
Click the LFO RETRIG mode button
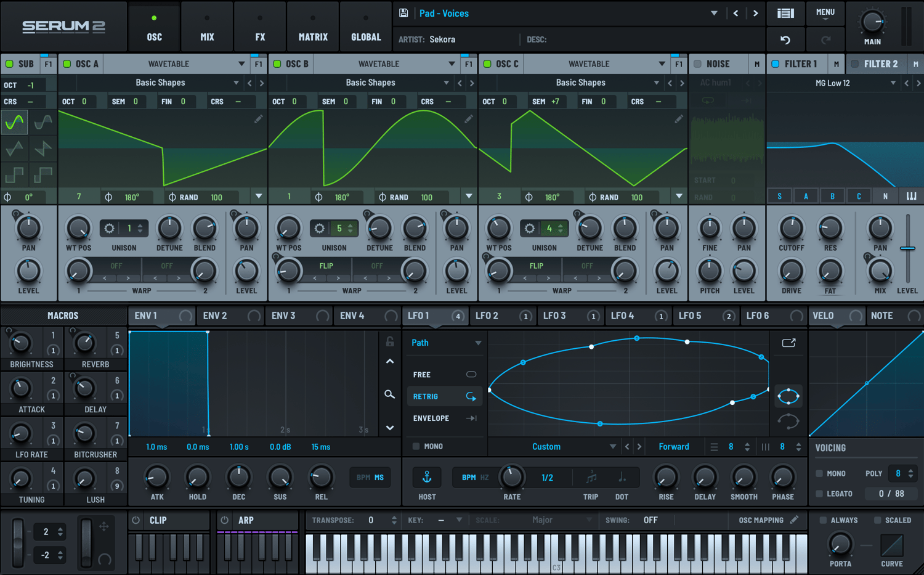point(444,396)
